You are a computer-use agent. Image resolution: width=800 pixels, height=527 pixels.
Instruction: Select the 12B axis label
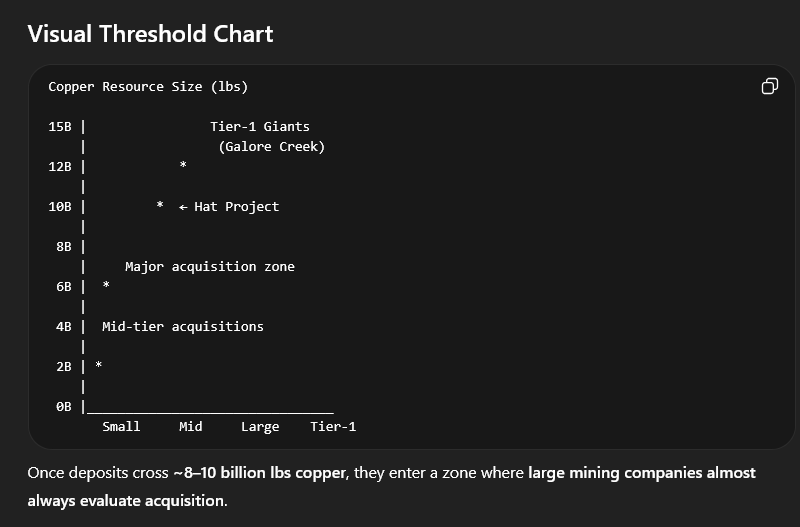pos(60,167)
